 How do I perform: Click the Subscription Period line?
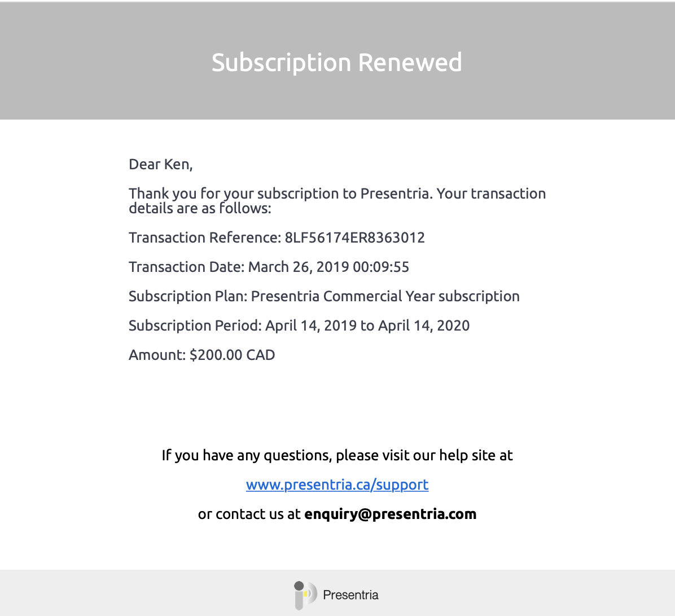pyautogui.click(x=299, y=325)
